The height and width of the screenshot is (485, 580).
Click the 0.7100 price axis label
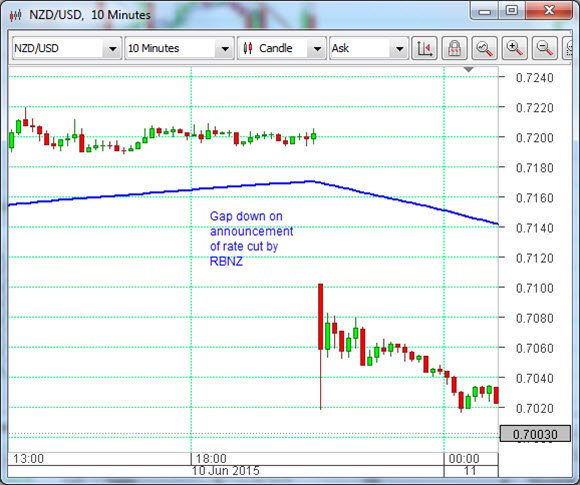pos(535,288)
